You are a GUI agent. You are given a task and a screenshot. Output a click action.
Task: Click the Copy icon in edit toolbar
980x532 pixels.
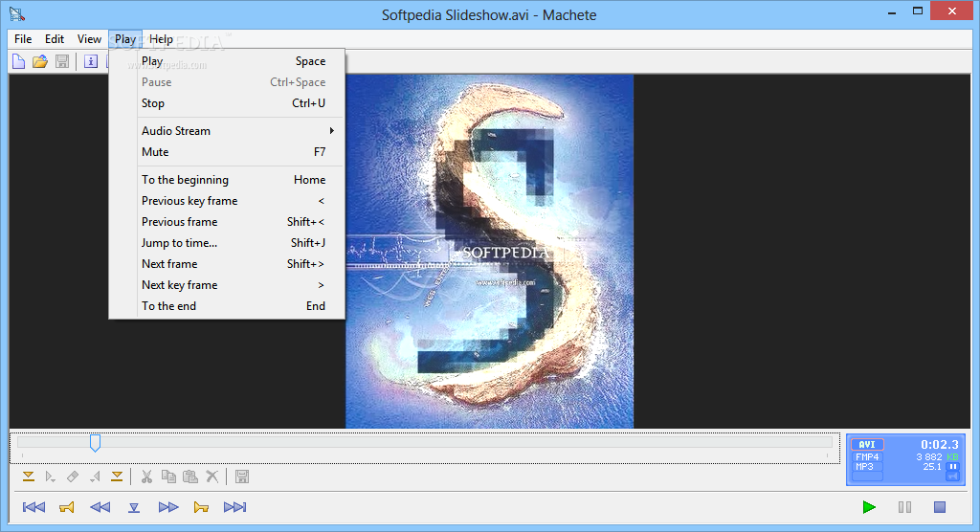click(168, 477)
